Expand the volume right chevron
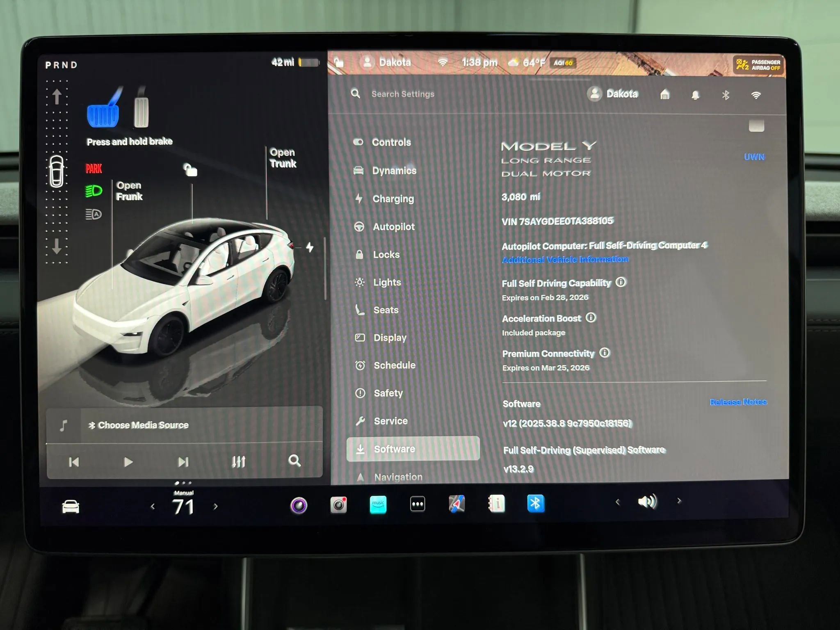Screen dimensions: 840x630 click(679, 501)
